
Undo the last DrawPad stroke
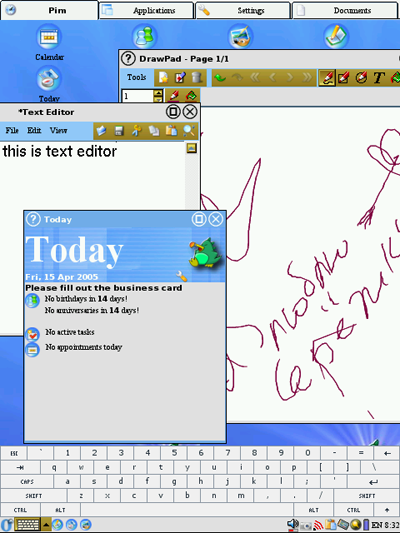[220, 78]
